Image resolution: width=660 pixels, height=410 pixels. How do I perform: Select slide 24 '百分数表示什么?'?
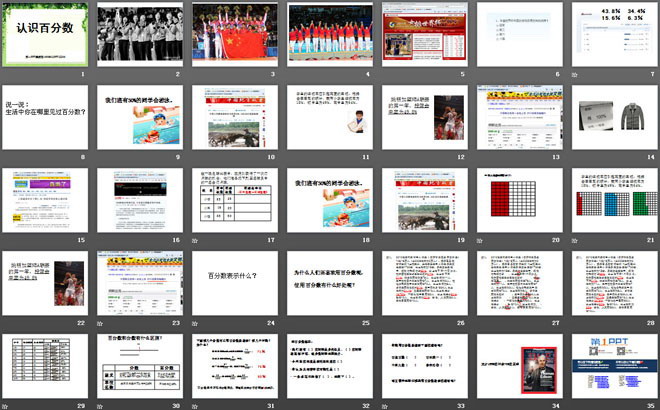[x=235, y=283]
